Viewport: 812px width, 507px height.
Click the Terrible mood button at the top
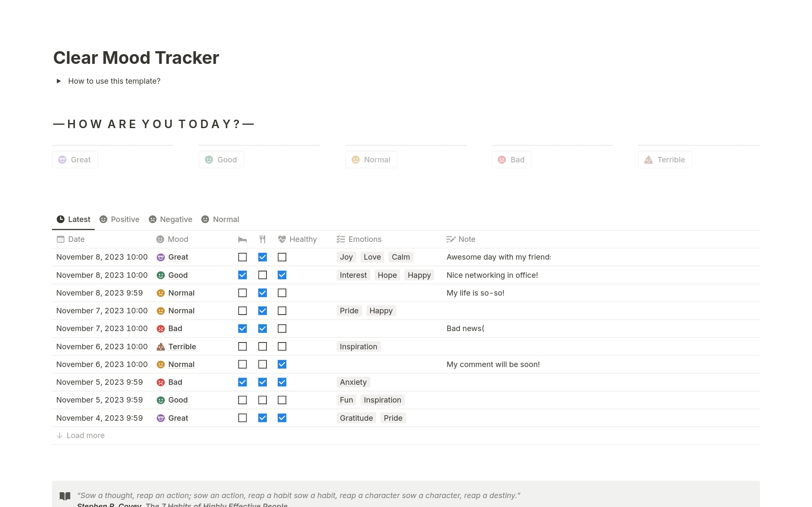click(x=665, y=159)
